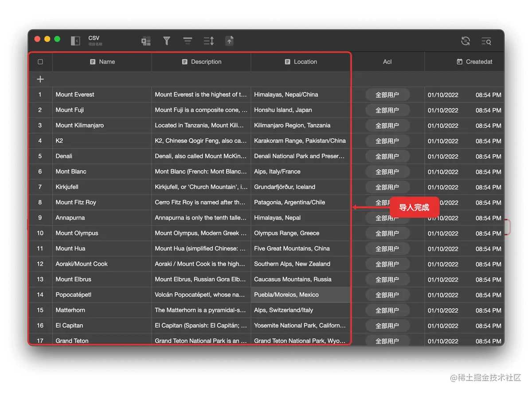
Task: Click the import file upload icon
Action: 229,41
